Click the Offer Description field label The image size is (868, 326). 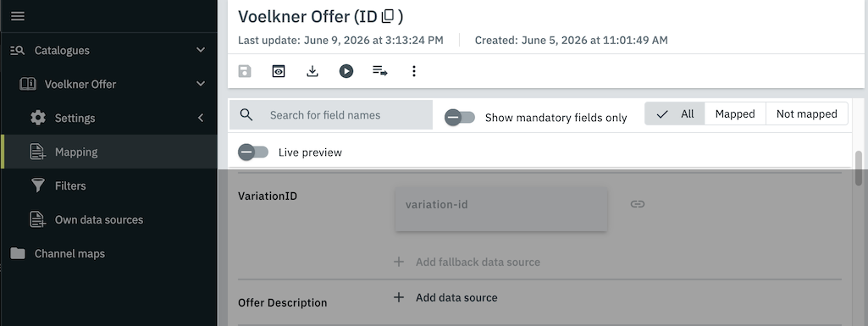[x=282, y=303]
